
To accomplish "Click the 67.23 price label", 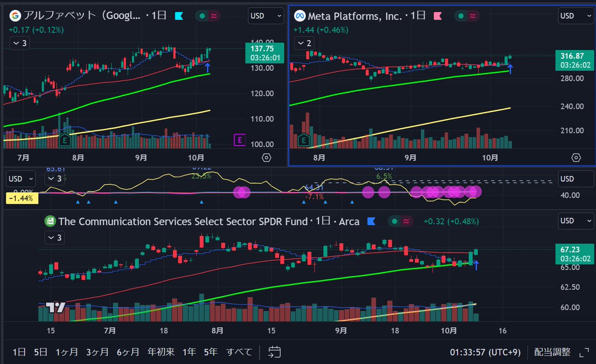I will pyautogui.click(x=574, y=254).
